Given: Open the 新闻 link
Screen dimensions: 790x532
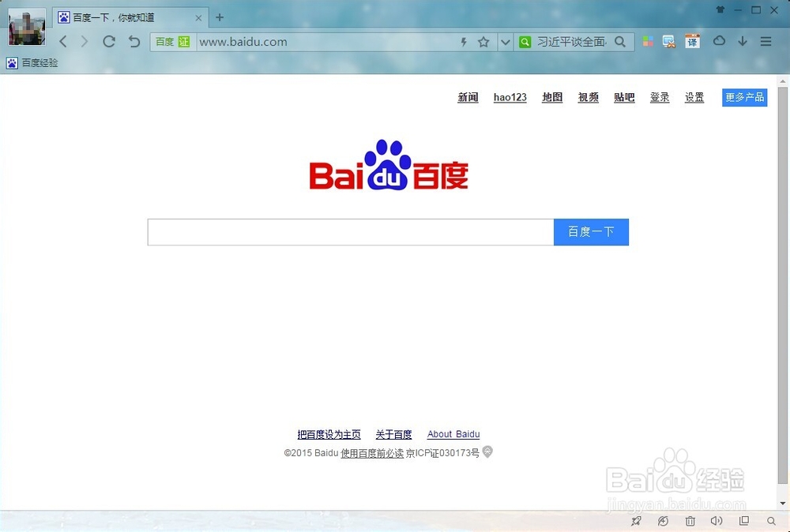Looking at the screenshot, I should [468, 97].
